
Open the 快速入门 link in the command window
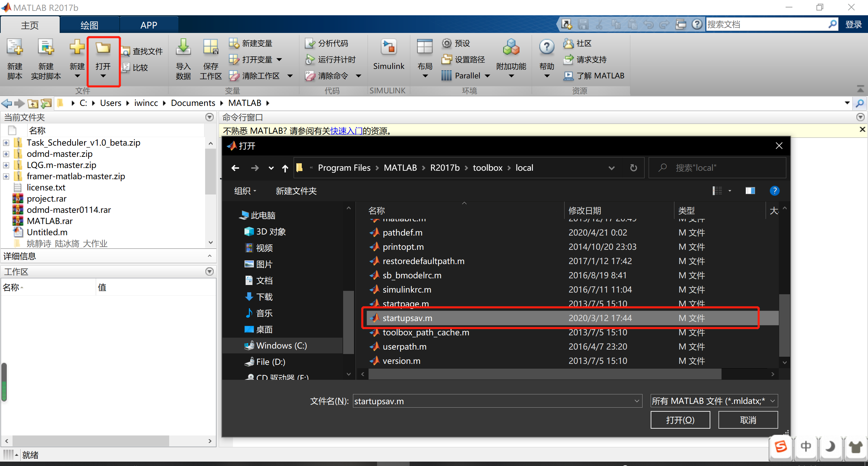(347, 131)
